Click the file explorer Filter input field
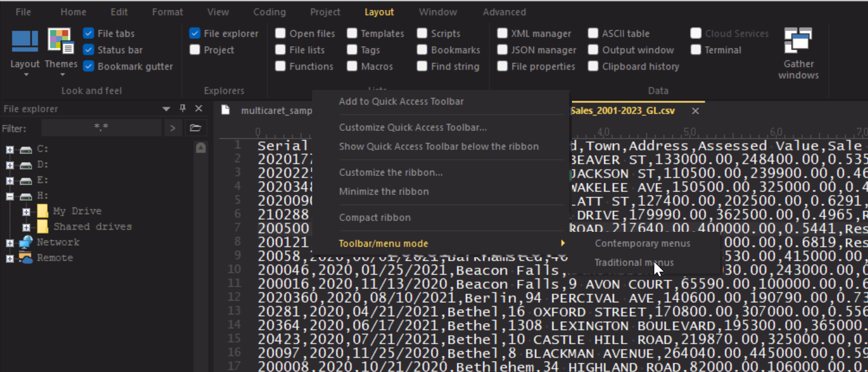Image resolution: width=868 pixels, height=372 pixels. tap(101, 128)
